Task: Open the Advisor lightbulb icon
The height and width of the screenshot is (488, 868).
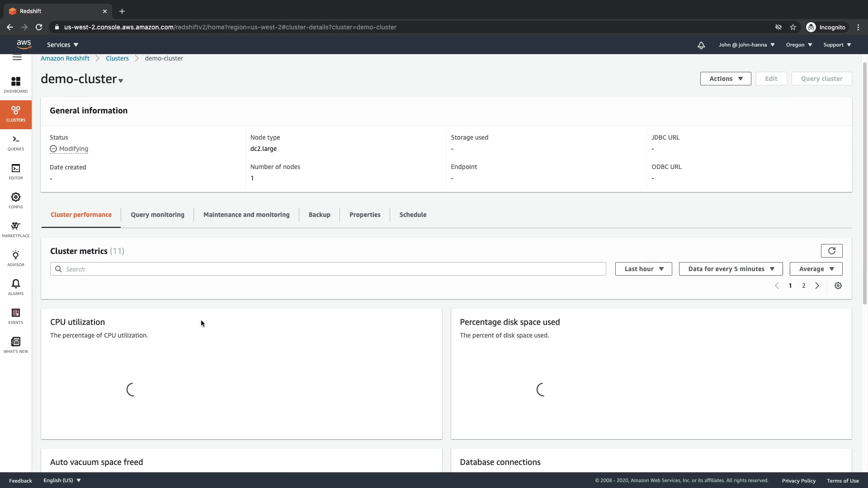Action: 16,258
